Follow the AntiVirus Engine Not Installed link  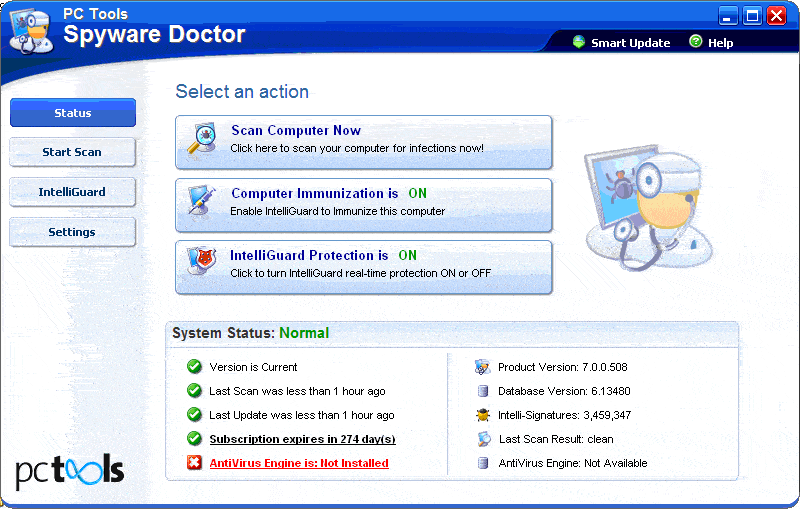[298, 463]
